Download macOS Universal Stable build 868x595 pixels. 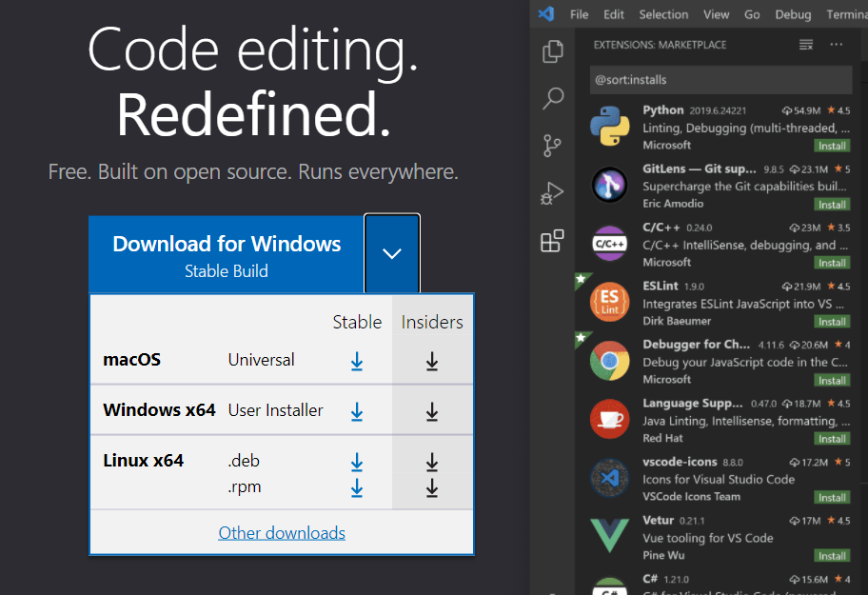357,361
